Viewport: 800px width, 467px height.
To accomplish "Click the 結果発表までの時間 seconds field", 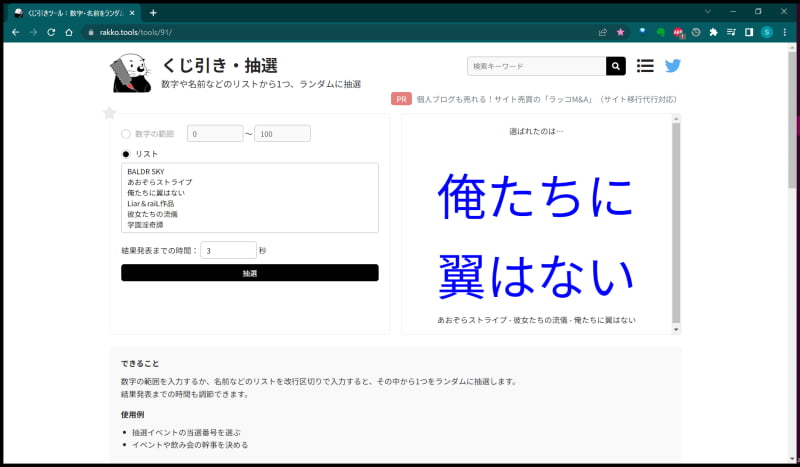I will (228, 250).
